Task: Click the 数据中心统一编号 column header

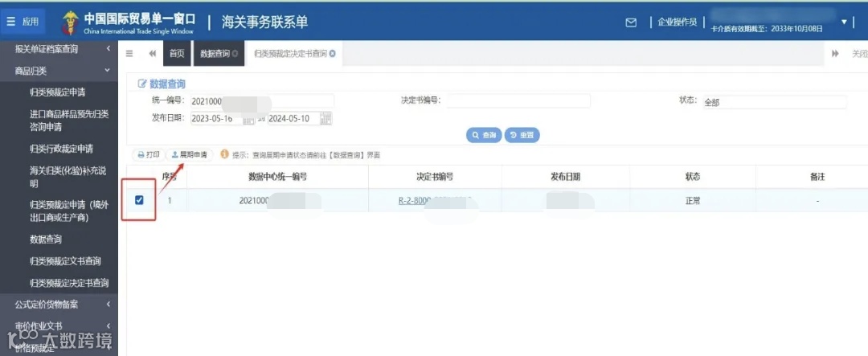Action: point(277,177)
